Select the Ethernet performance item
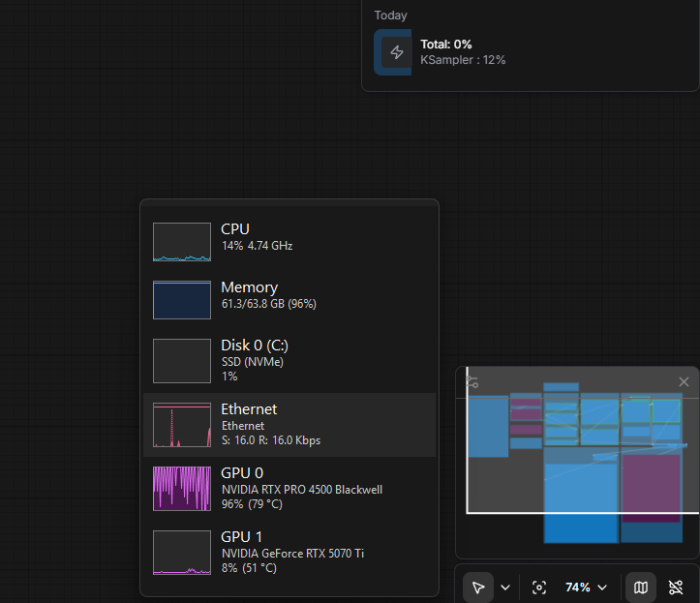The width and height of the screenshot is (700, 603). [x=289, y=425]
